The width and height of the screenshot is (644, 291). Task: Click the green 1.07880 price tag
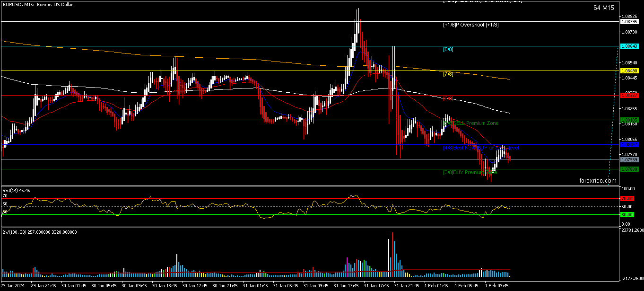[x=630, y=169]
